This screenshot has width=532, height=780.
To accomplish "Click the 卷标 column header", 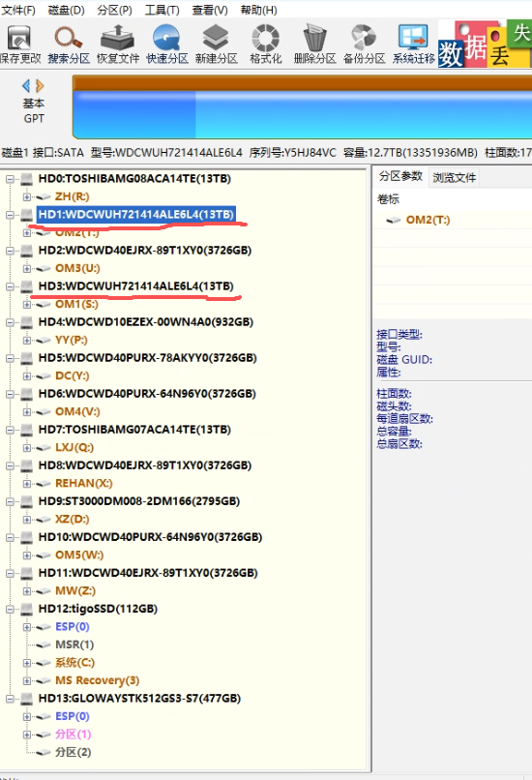I will 388,199.
